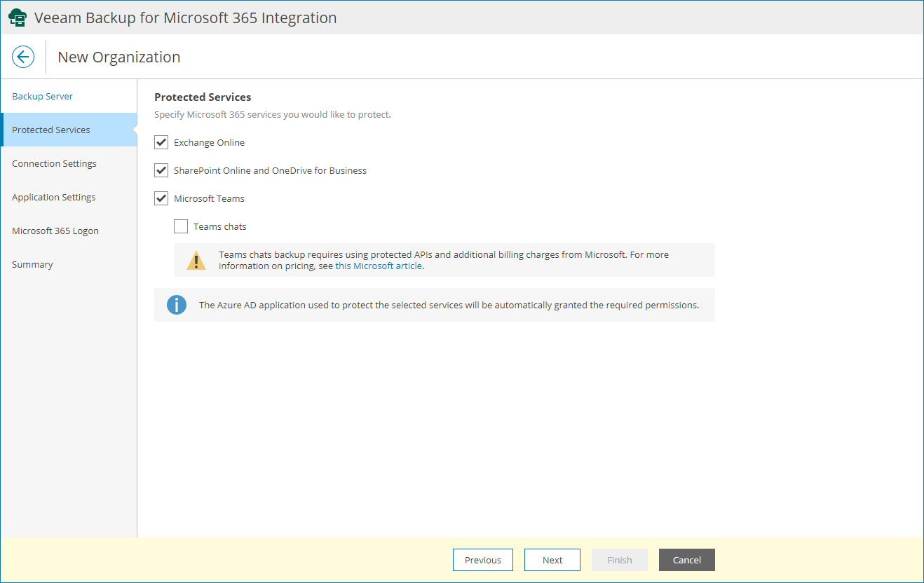Click the 'Veeam Backup for Microsoft 365 Integration' title
The width and height of the screenshot is (924, 583).
[x=186, y=18]
